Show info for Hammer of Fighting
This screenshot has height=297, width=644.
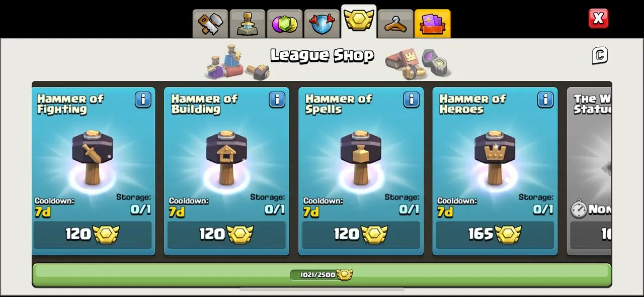click(x=143, y=100)
